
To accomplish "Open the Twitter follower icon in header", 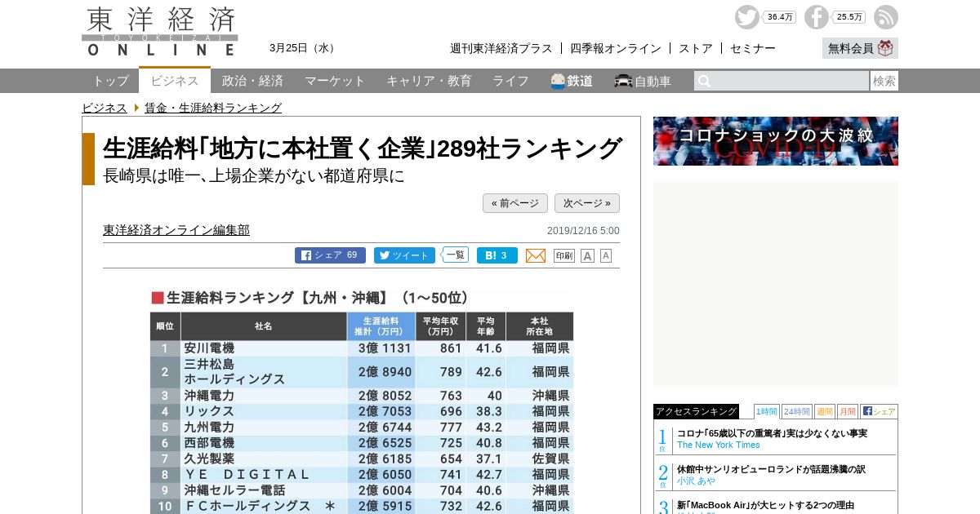I will pos(746,17).
